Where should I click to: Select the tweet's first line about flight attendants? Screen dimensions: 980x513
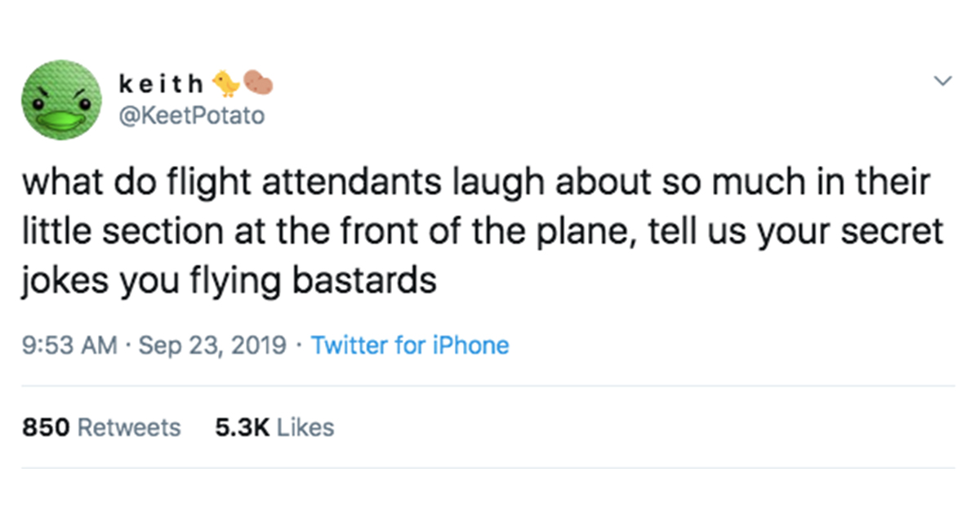pyautogui.click(x=475, y=181)
